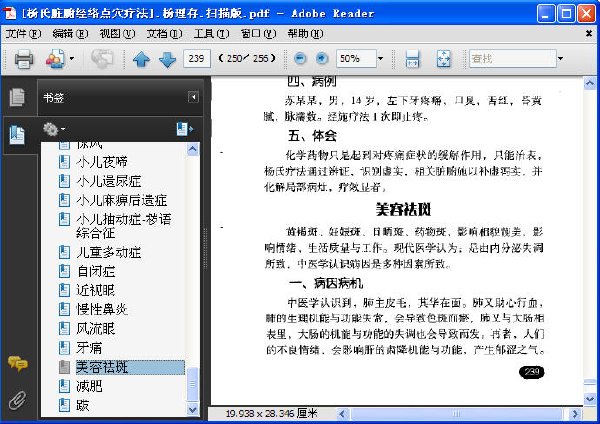The height and width of the screenshot is (424, 600).
Task: Select bookmark 牙痛
Action: click(89, 347)
